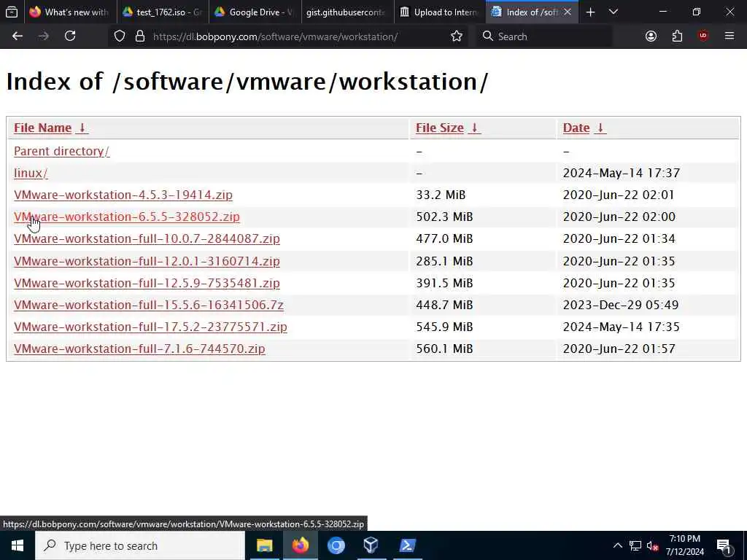
Task: Open PowerShell from the taskbar
Action: (x=407, y=545)
